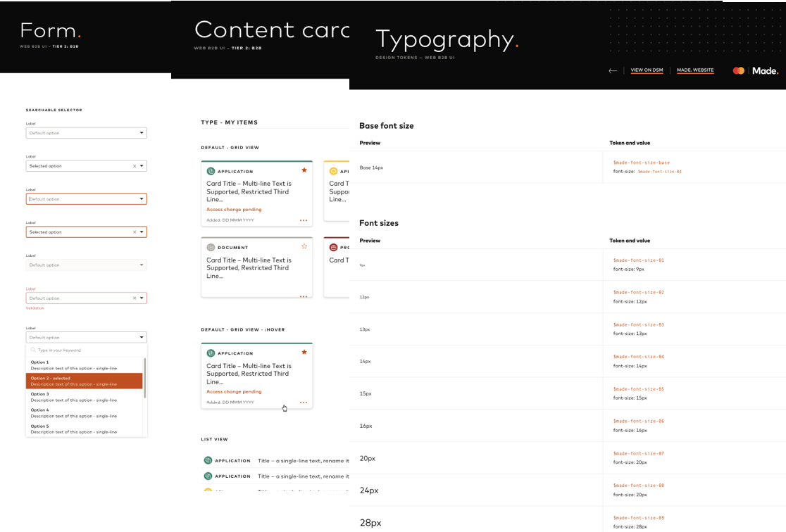Clear the red error selector above Validation
The width and height of the screenshot is (786, 532).
coord(135,298)
